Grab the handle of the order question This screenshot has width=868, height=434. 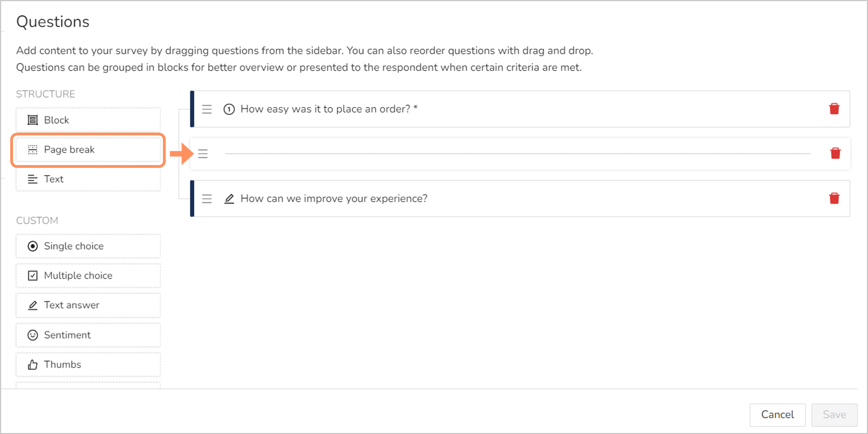click(207, 109)
